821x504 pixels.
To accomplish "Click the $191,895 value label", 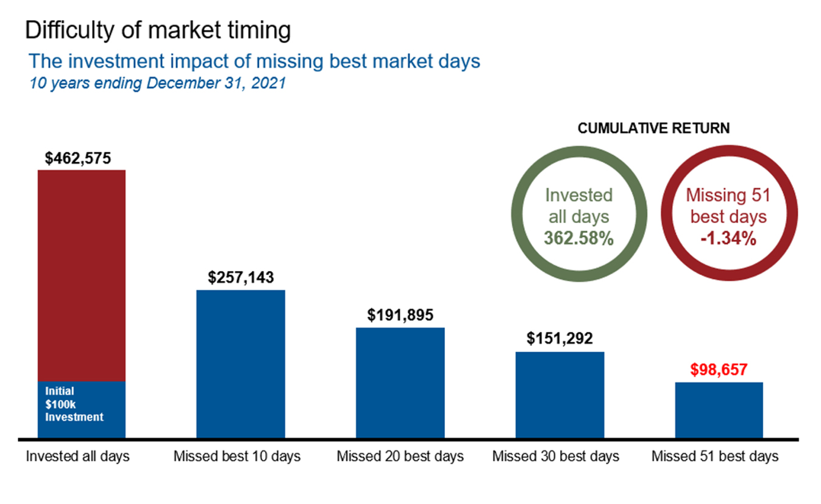I will pos(400,316).
